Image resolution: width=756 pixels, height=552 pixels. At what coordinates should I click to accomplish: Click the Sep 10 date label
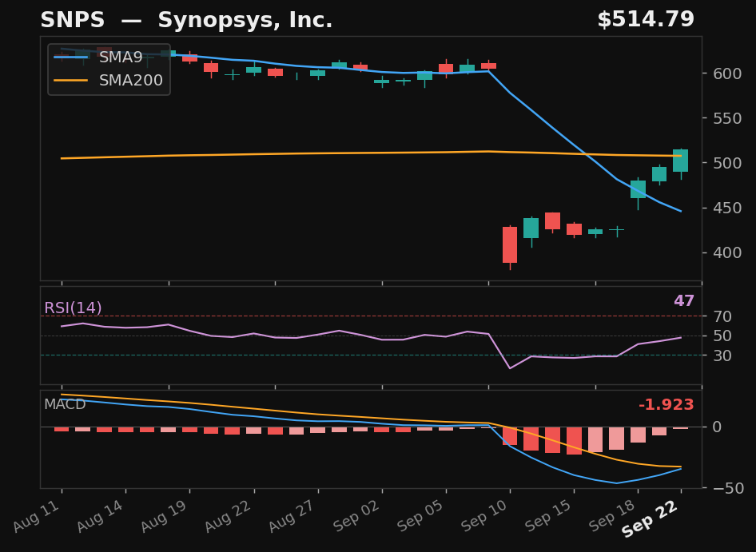pyautogui.click(x=485, y=516)
